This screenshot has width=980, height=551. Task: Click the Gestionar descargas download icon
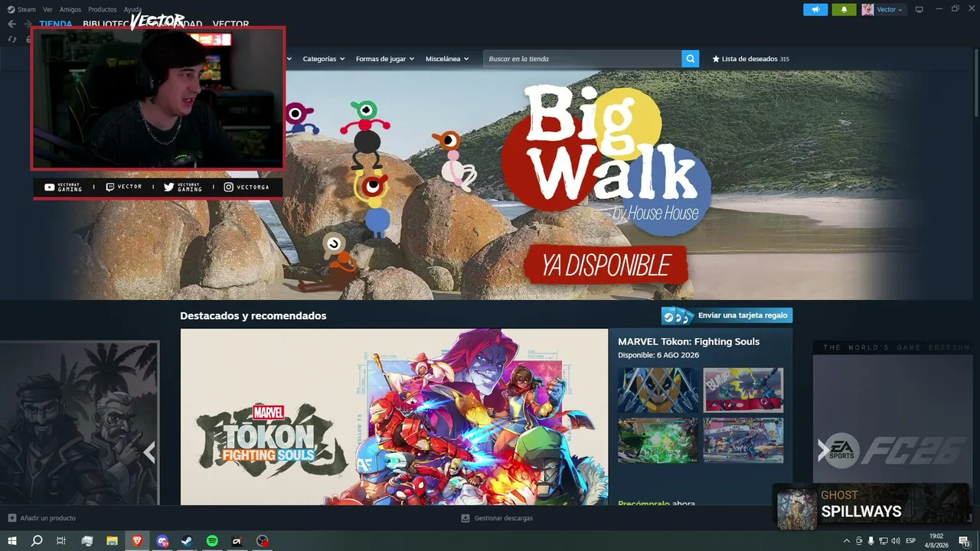[465, 518]
